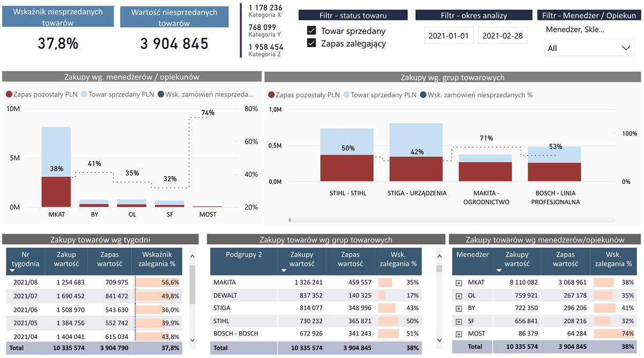Select the dark red MKAT bar segment

pyautogui.click(x=56, y=191)
